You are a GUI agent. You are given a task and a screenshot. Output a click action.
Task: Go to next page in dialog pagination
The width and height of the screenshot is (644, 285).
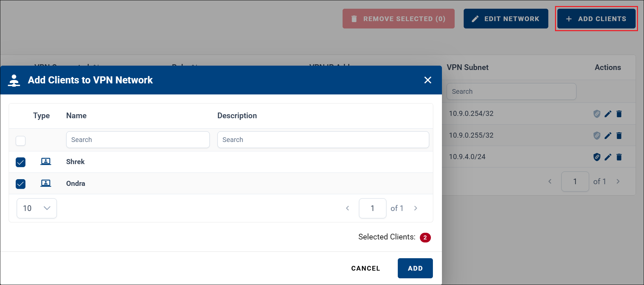coord(416,208)
